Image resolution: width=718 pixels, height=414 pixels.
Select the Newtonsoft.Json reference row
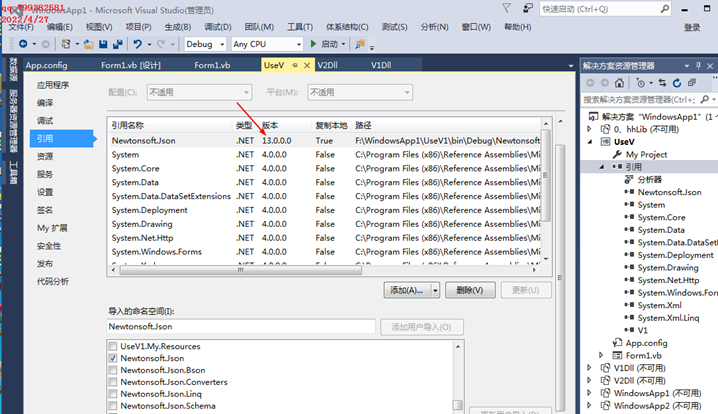point(326,141)
